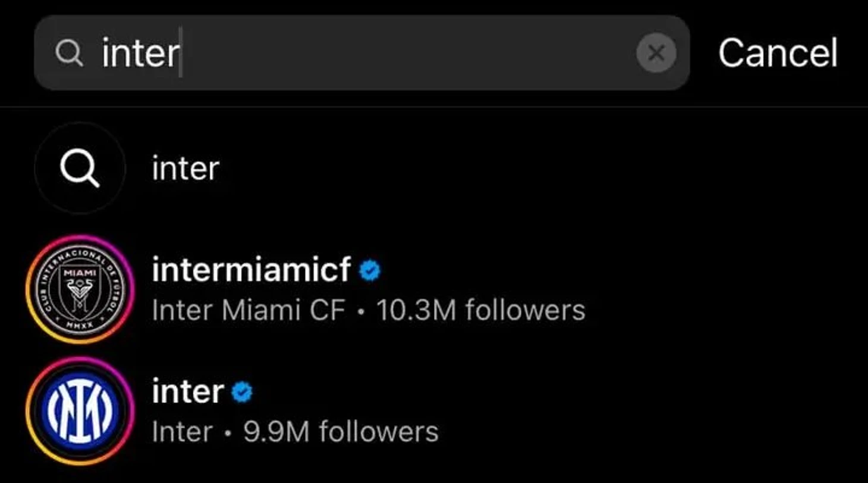
Task: Open Inter Miami CF's crest profile picture
Action: (x=80, y=289)
